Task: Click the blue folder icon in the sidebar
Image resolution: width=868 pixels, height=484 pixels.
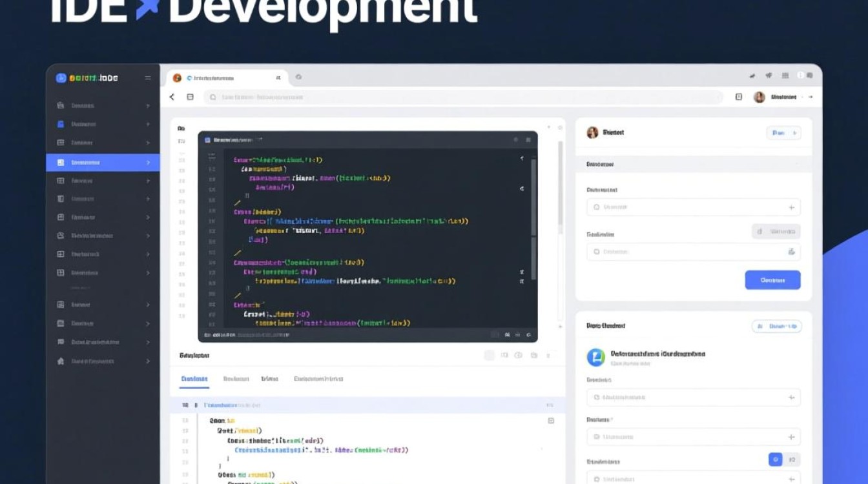Action: (x=61, y=124)
